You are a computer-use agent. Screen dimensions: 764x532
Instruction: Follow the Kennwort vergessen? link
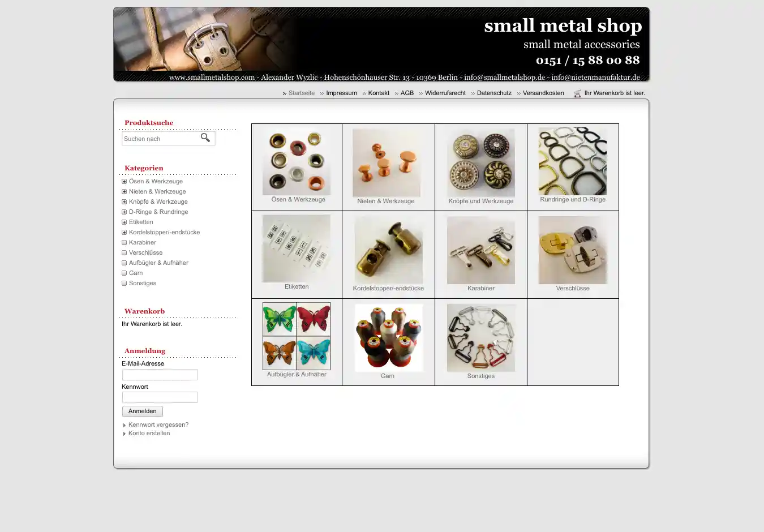[158, 425]
